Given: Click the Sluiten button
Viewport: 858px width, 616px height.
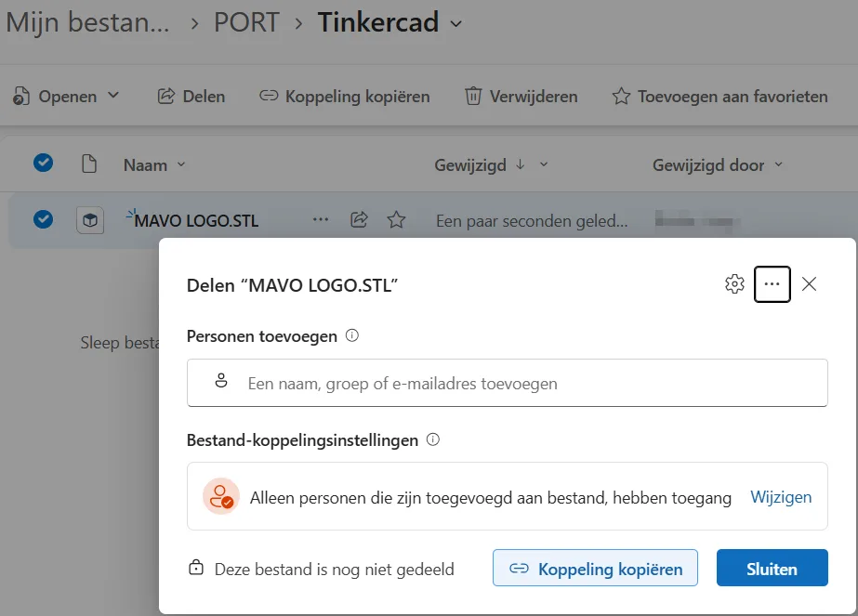Looking at the screenshot, I should click(x=772, y=568).
